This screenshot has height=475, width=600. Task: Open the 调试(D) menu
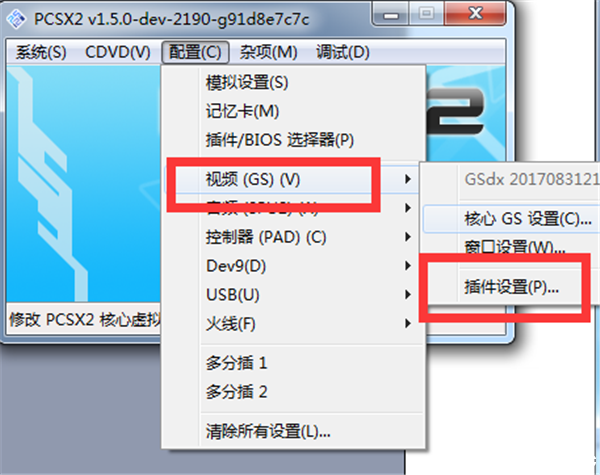[x=342, y=52]
